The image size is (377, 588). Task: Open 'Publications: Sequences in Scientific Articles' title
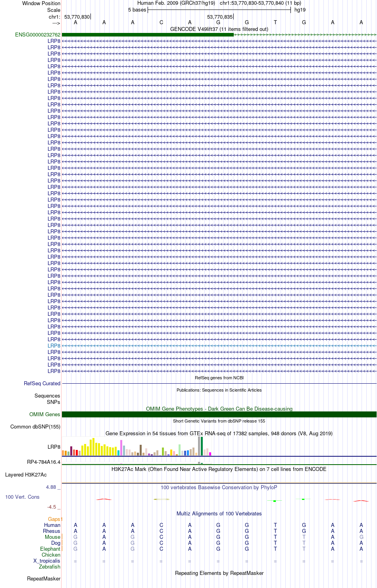click(x=219, y=390)
